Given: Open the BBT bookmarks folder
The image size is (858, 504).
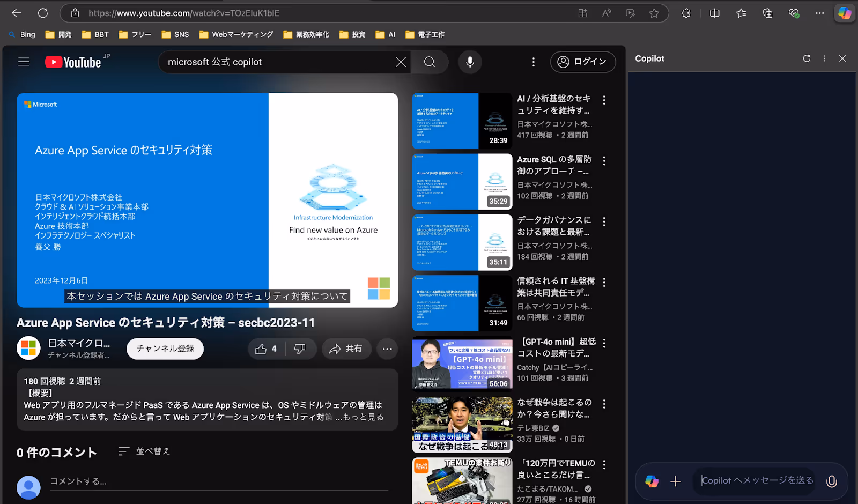Looking at the screenshot, I should (x=95, y=34).
